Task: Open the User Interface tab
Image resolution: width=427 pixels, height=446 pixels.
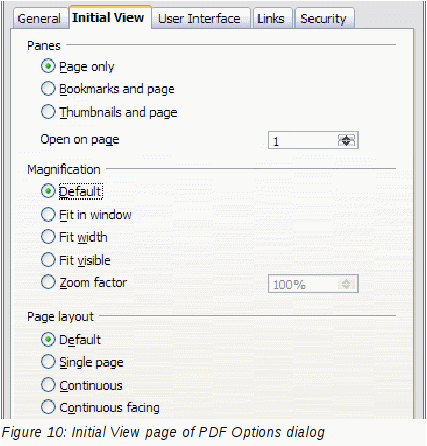Action: 201,19
